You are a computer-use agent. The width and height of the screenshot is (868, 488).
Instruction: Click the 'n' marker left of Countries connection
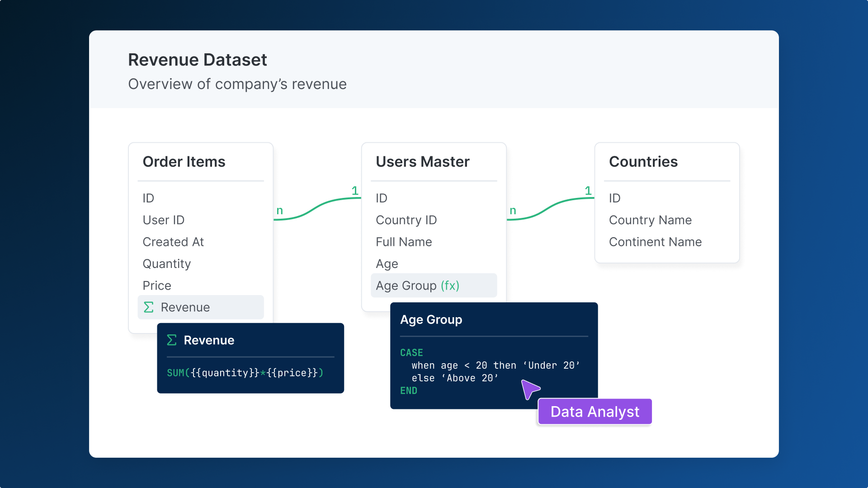click(513, 211)
